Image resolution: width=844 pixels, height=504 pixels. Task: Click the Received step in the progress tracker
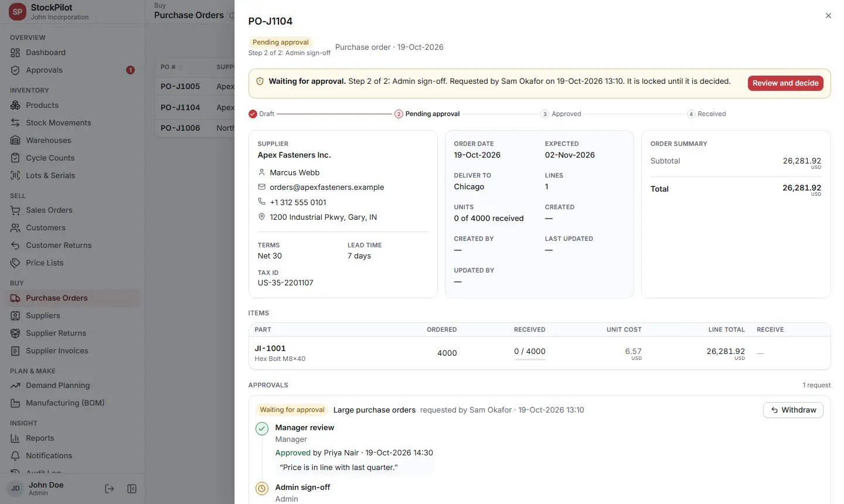click(706, 114)
